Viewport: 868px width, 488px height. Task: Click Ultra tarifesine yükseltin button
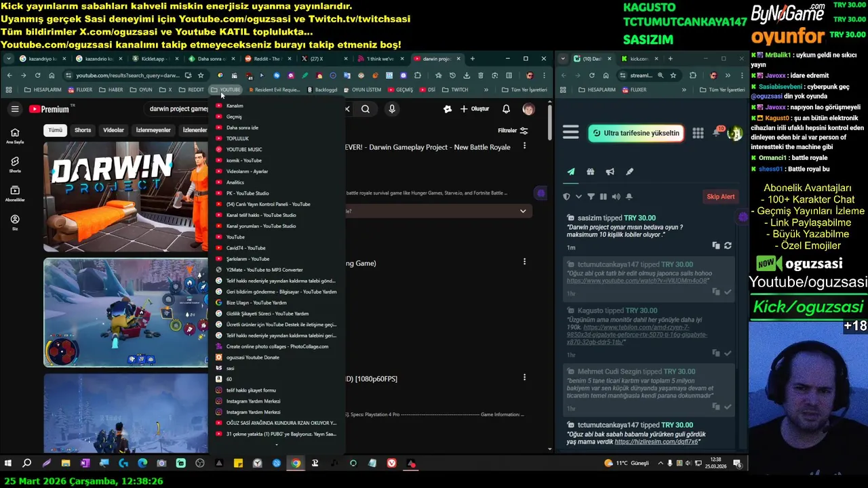(635, 133)
